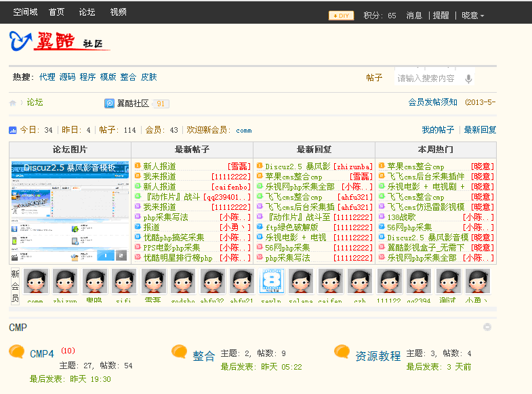Image resolution: width=532 pixels, height=394 pixels.
Task: Open 空间域 in top navigation
Action: click(25, 12)
